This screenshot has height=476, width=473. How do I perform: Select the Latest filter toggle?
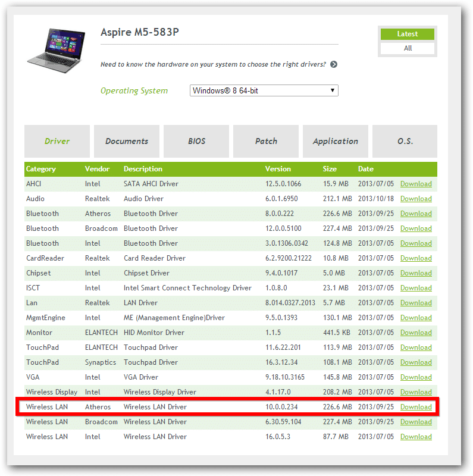pos(408,35)
